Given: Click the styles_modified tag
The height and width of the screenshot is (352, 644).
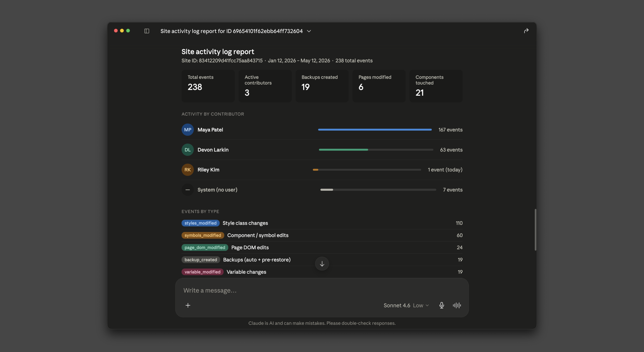Looking at the screenshot, I should (201, 223).
